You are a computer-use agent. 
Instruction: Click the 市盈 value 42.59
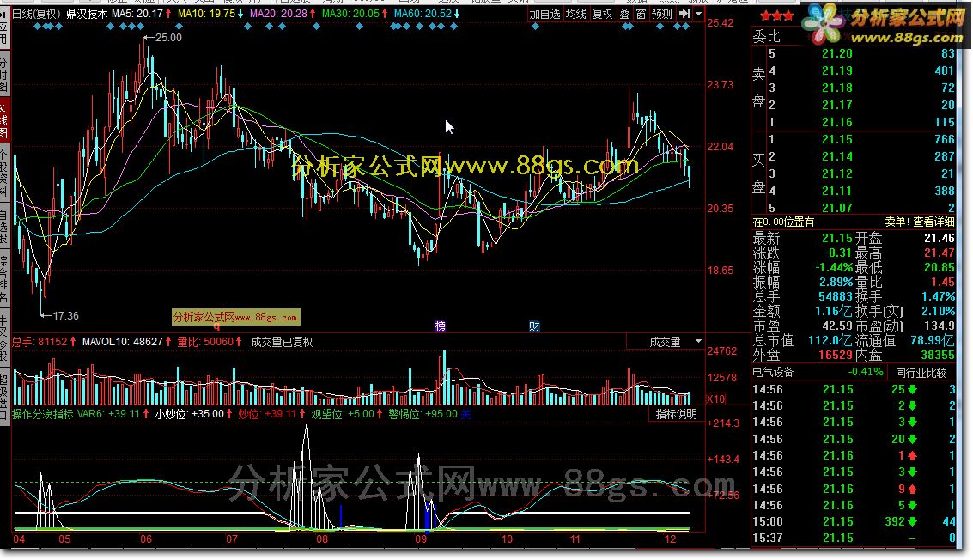[837, 326]
